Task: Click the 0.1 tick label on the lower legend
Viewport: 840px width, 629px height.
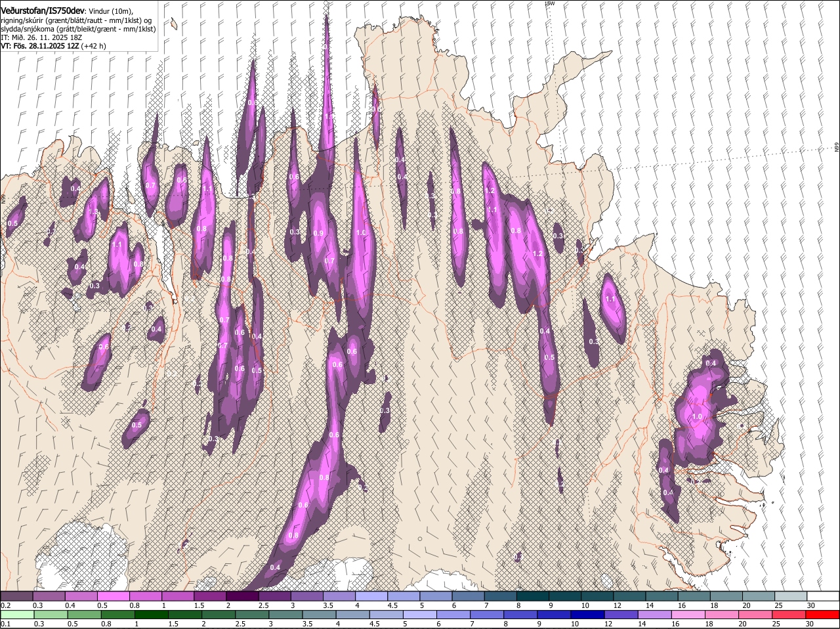Action: tap(5, 624)
